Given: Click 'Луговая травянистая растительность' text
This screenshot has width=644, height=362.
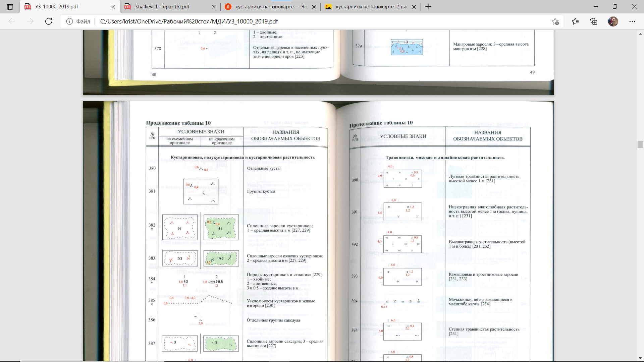Looking at the screenshot, I should coord(484,179).
